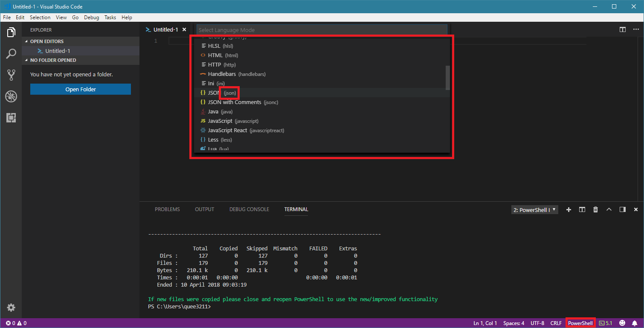Viewport: 644px width, 328px height.
Task: Click the Open Folder button
Action: point(81,89)
